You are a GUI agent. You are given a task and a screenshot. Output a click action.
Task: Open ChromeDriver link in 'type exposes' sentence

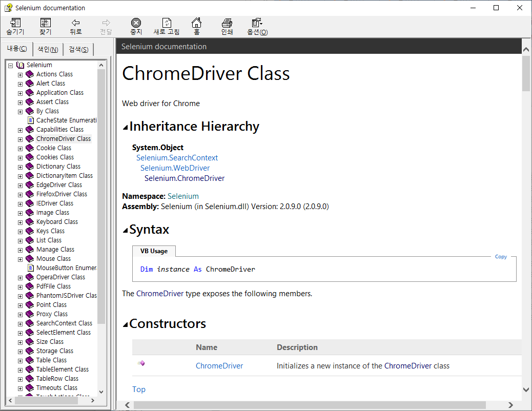pyautogui.click(x=160, y=294)
